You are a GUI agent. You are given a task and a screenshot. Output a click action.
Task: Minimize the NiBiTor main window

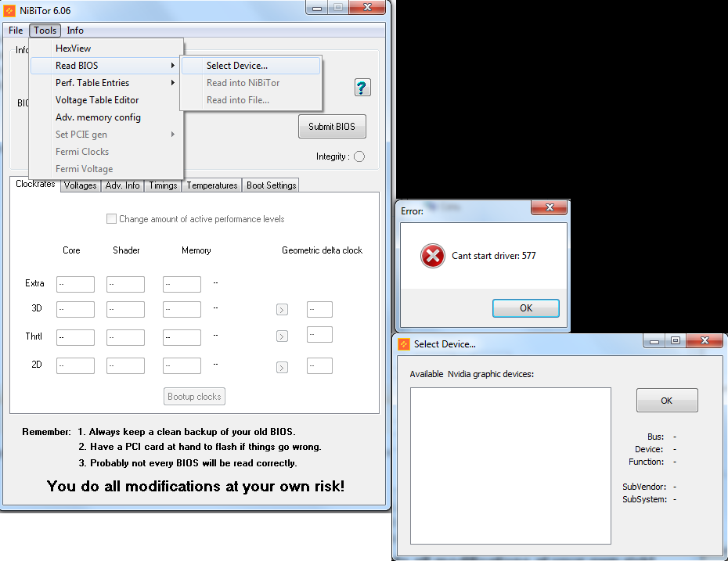317,7
